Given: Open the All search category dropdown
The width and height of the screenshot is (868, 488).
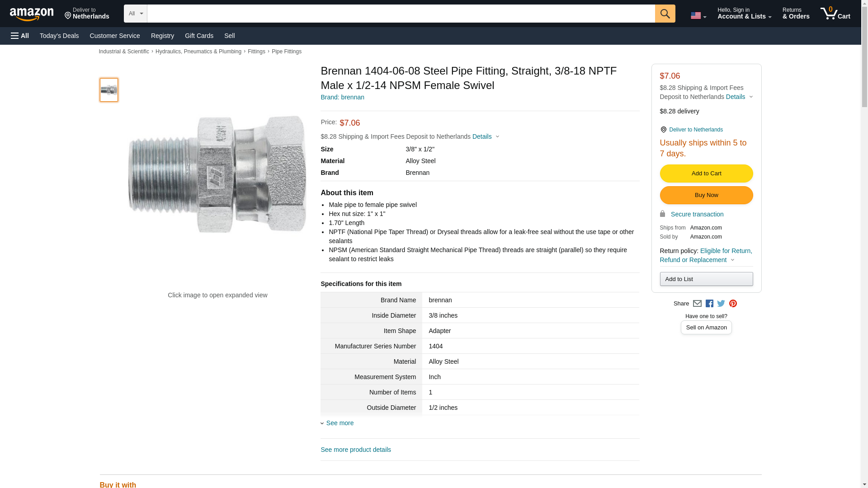Looking at the screenshot, I should [135, 14].
